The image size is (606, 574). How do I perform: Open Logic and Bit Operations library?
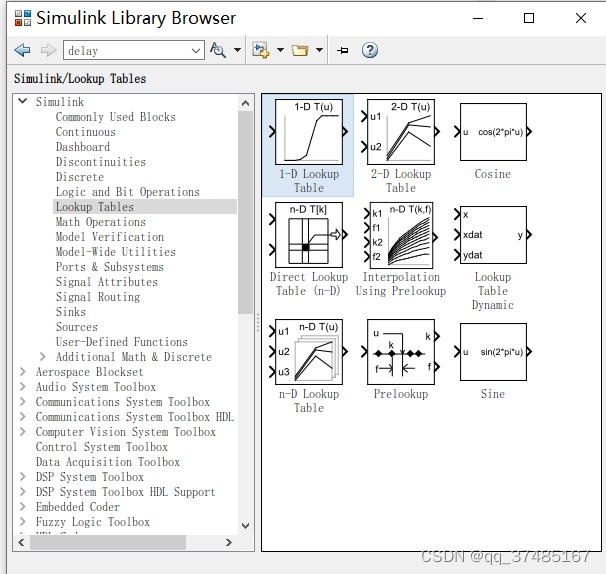pos(128,192)
